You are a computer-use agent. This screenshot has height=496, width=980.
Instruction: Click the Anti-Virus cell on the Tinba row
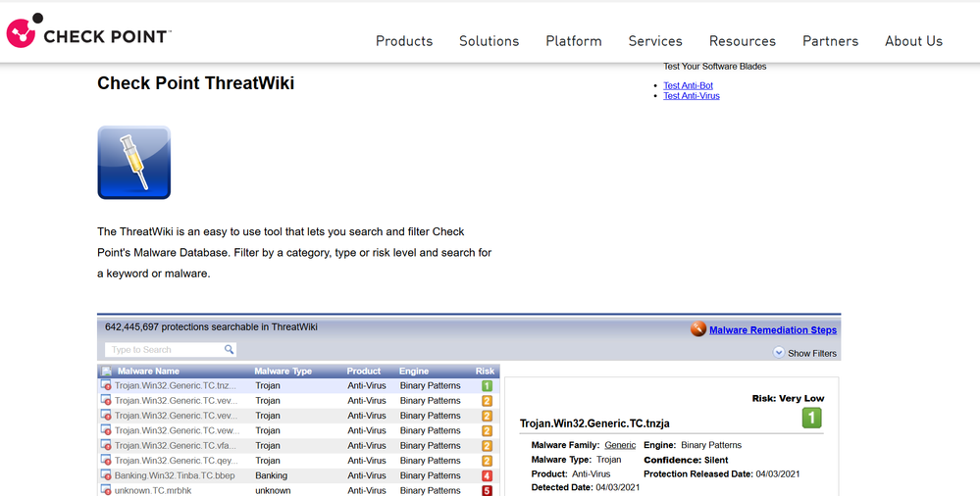pyautogui.click(x=367, y=476)
